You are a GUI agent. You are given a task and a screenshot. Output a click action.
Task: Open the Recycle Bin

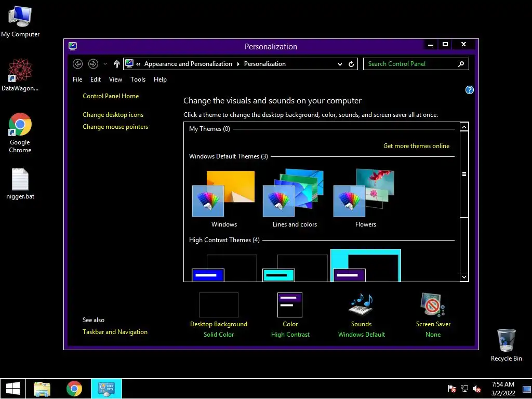pyautogui.click(x=506, y=345)
